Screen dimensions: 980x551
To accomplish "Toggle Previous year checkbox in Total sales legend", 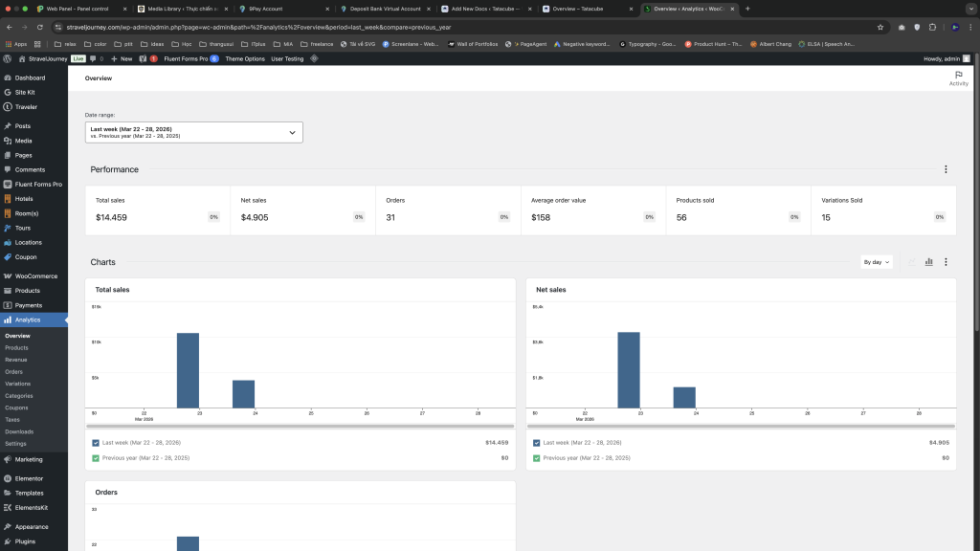I will [96, 458].
